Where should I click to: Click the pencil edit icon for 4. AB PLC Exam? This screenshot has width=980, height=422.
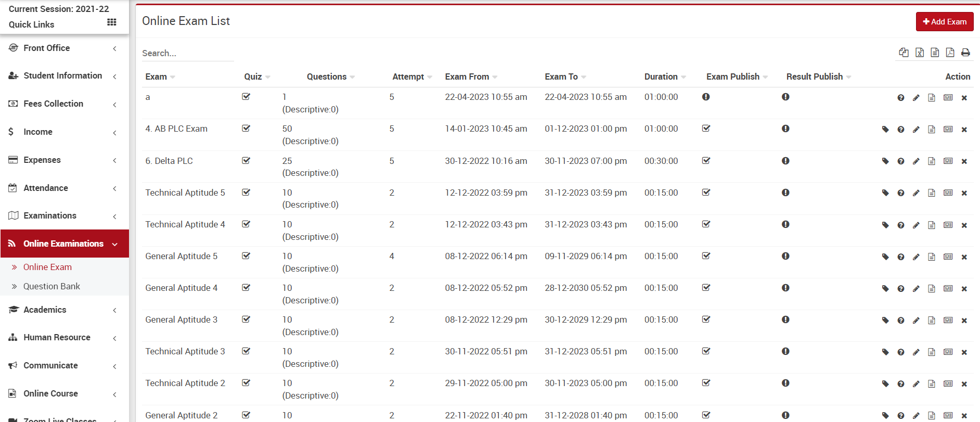[916, 130]
